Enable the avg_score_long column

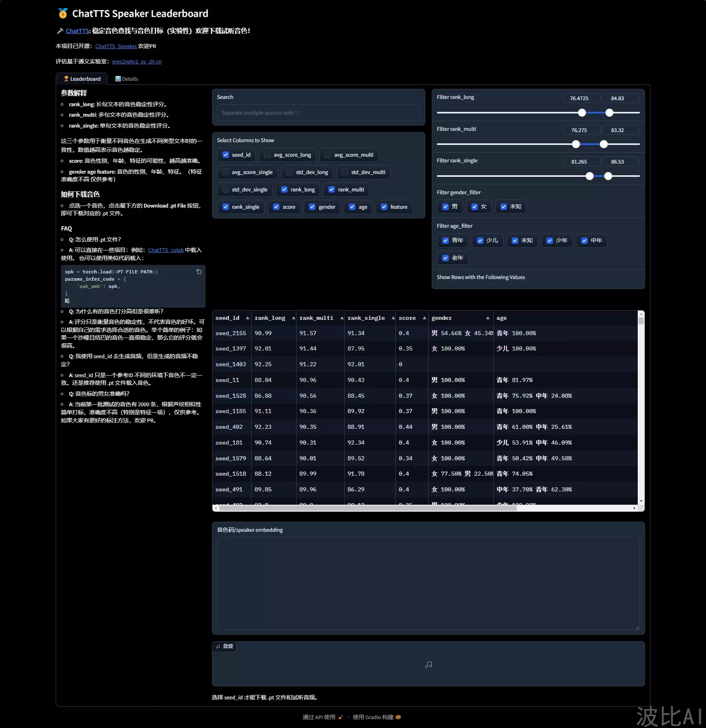pyautogui.click(x=267, y=155)
